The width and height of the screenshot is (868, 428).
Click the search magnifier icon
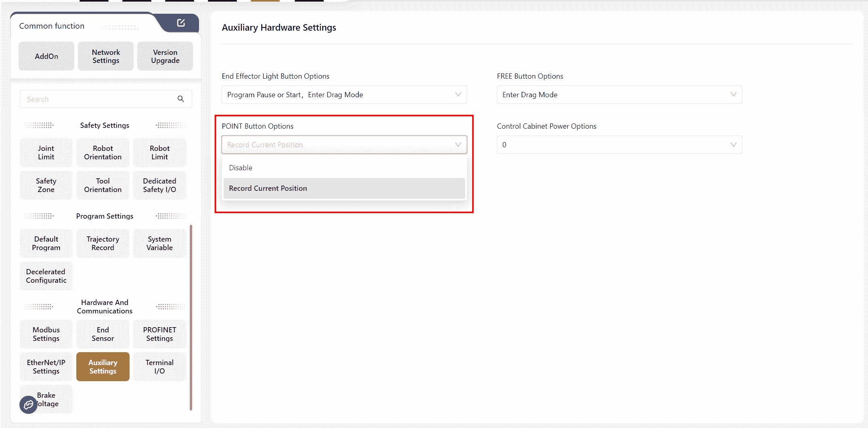[181, 99]
